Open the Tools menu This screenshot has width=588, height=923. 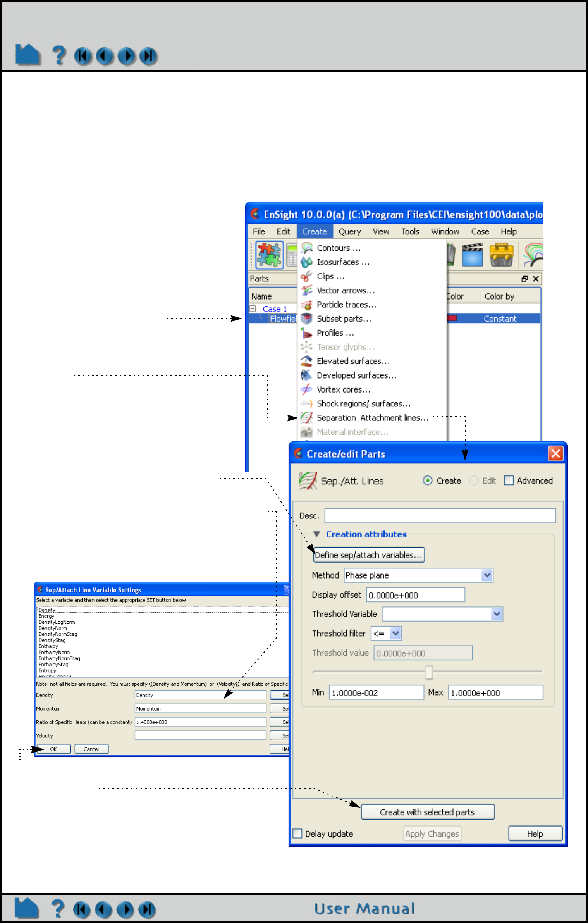pos(410,231)
